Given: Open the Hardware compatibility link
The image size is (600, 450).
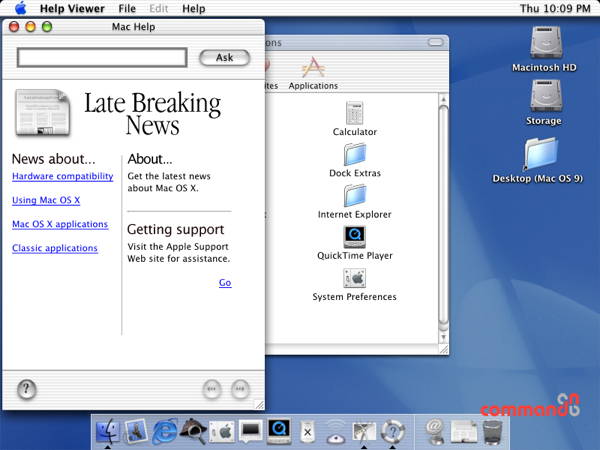Looking at the screenshot, I should point(63,176).
